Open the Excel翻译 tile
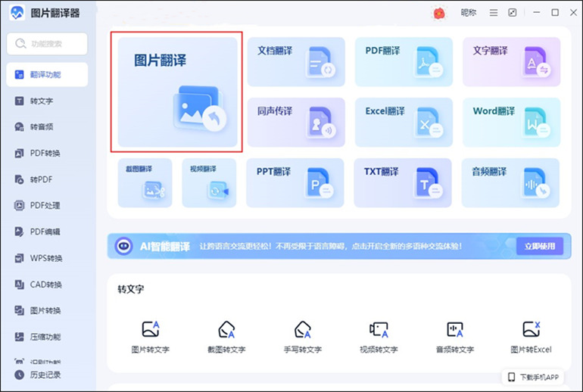This screenshot has height=392, width=583. pos(404,122)
